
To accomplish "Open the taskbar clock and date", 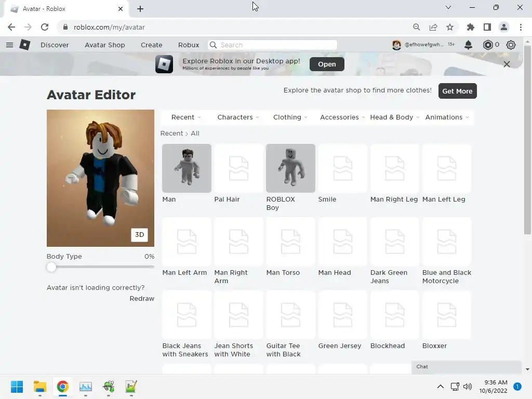I will pos(494,387).
